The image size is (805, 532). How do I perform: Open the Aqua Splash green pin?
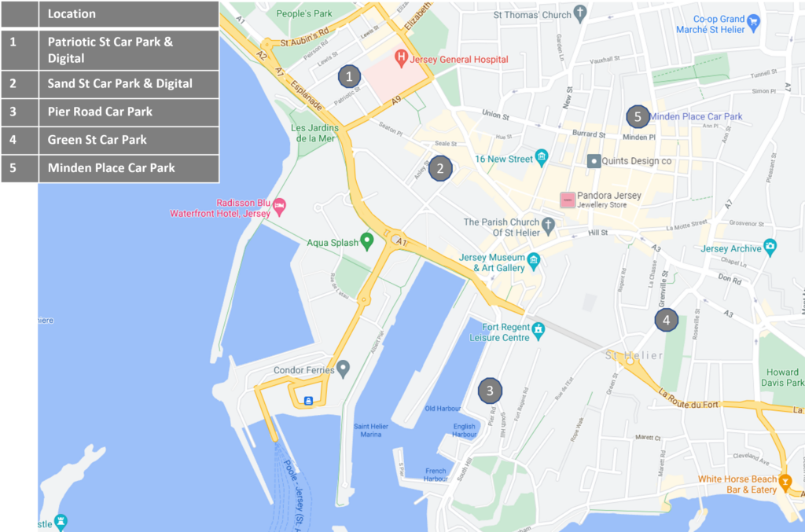point(366,241)
